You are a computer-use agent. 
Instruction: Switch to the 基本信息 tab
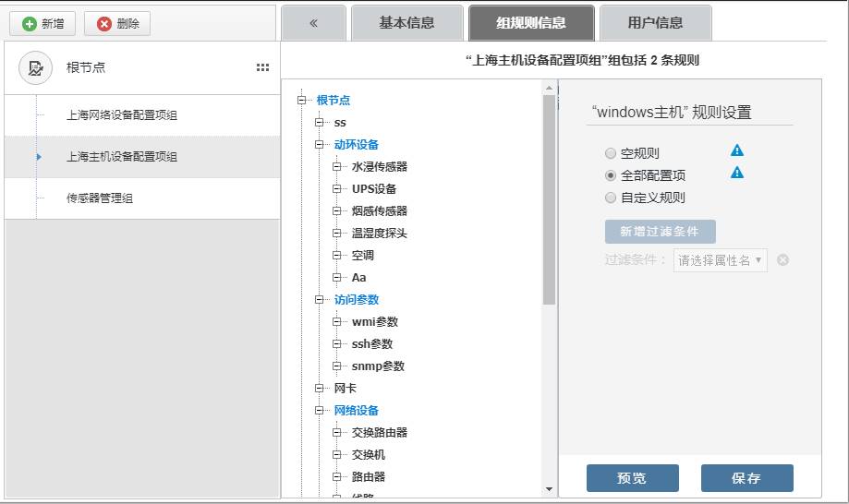[x=406, y=23]
